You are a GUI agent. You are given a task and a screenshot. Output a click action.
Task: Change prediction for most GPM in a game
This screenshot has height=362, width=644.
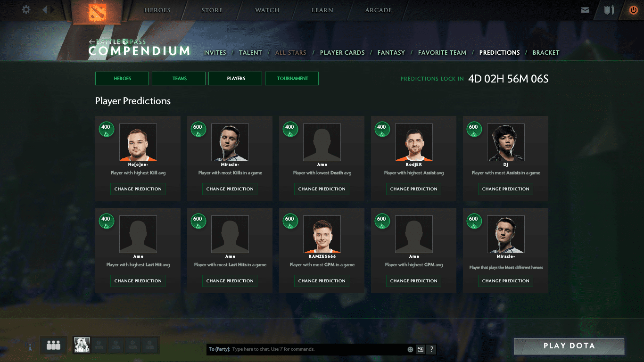(x=322, y=281)
